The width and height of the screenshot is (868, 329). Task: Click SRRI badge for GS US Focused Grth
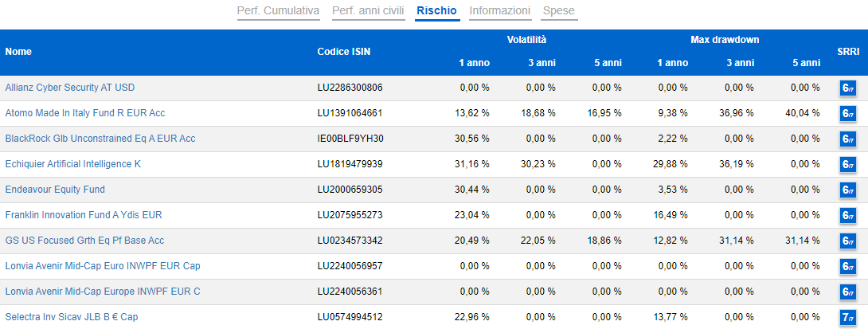(847, 241)
